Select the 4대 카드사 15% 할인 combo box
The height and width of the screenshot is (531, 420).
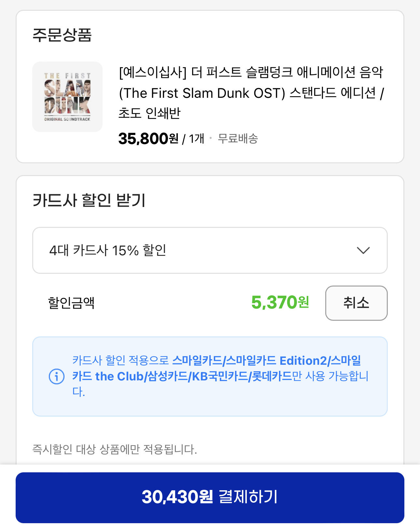pos(195,250)
